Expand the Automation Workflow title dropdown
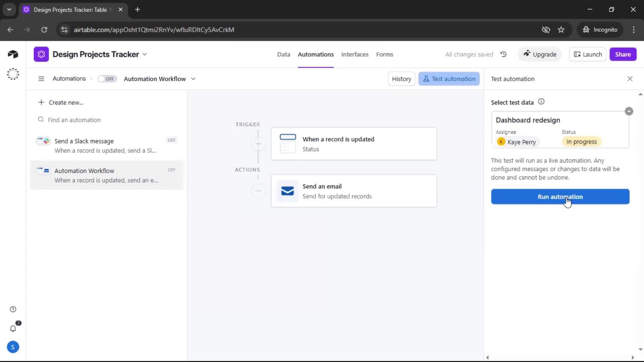Image resolution: width=644 pixels, height=362 pixels. (193, 79)
